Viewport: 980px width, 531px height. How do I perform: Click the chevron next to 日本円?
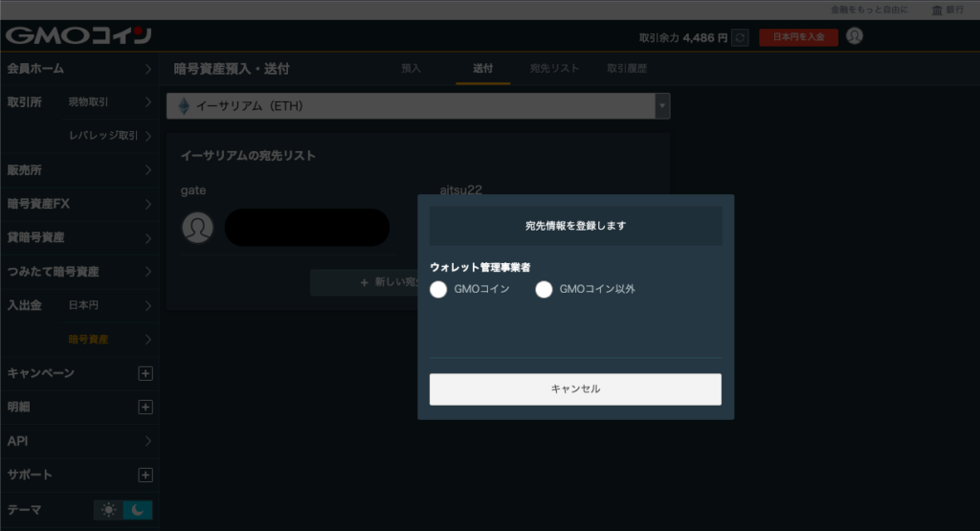point(148,305)
